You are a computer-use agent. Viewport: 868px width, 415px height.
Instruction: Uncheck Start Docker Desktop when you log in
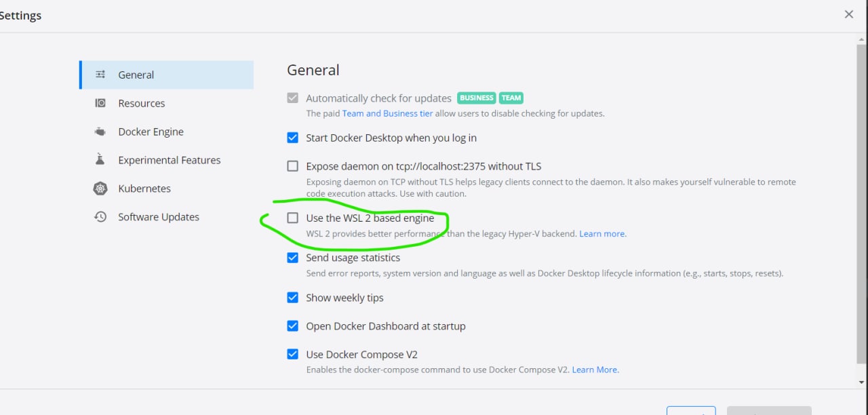point(292,138)
